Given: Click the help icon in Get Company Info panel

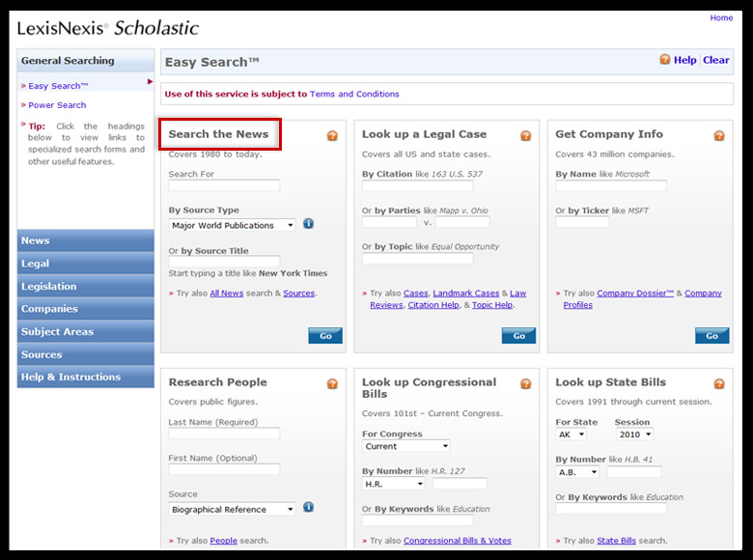Looking at the screenshot, I should (719, 136).
